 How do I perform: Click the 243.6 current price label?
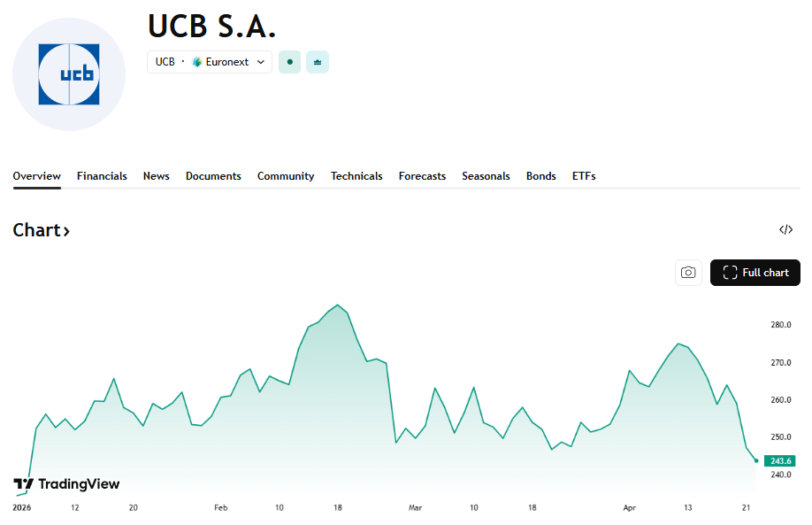click(x=781, y=460)
